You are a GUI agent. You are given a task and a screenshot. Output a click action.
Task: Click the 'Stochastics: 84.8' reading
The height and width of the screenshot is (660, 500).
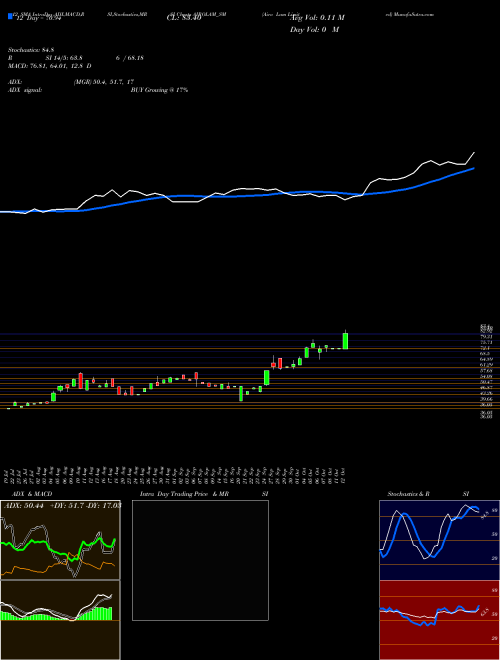pos(29,51)
